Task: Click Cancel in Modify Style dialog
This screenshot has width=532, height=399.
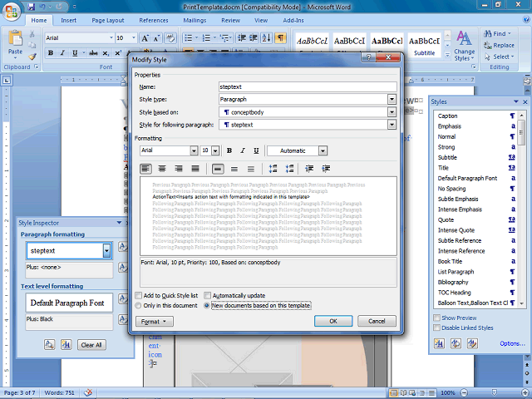Action: [377, 321]
